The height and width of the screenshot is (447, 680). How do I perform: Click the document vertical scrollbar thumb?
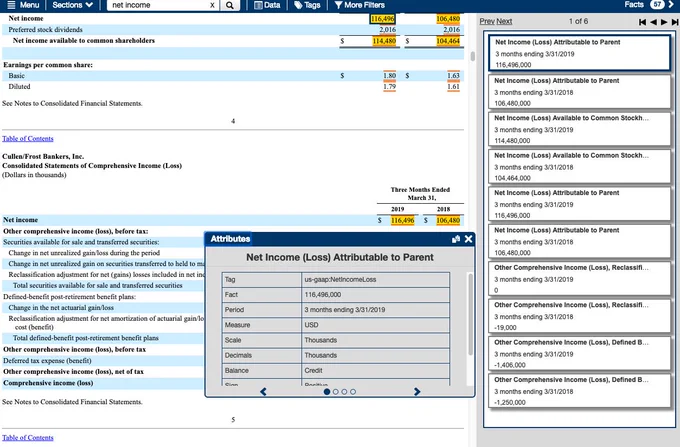[472, 56]
